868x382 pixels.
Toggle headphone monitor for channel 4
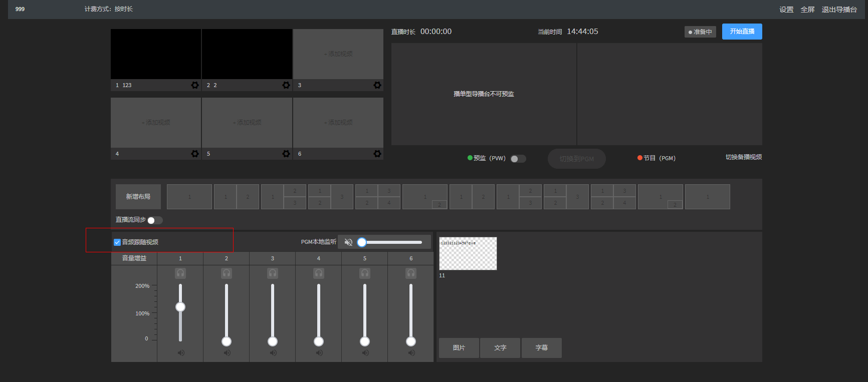coord(319,273)
